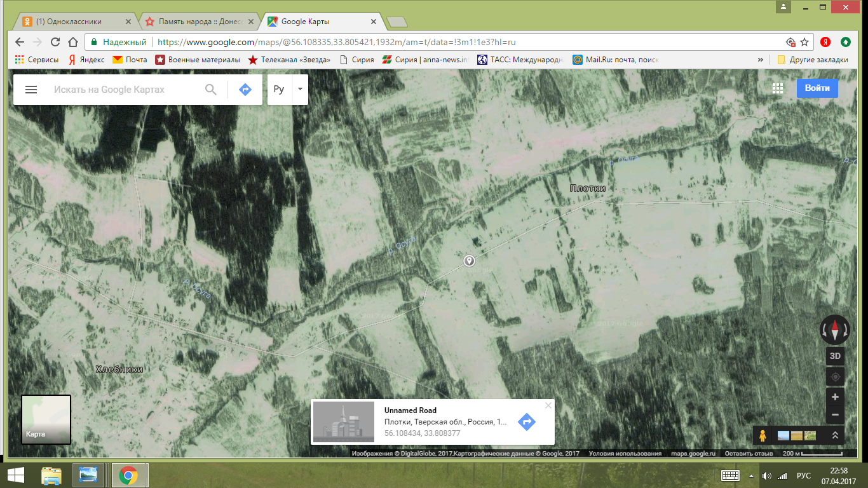Reset map orientation using the compass

click(x=835, y=330)
